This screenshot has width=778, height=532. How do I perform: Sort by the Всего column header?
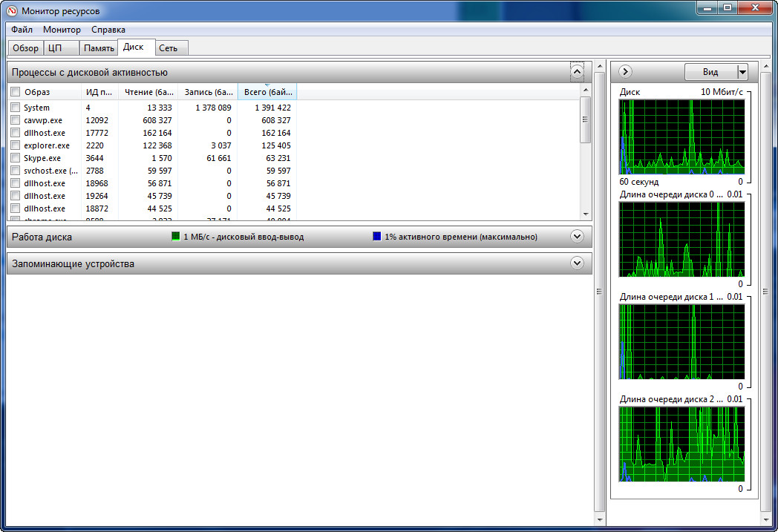(x=267, y=92)
